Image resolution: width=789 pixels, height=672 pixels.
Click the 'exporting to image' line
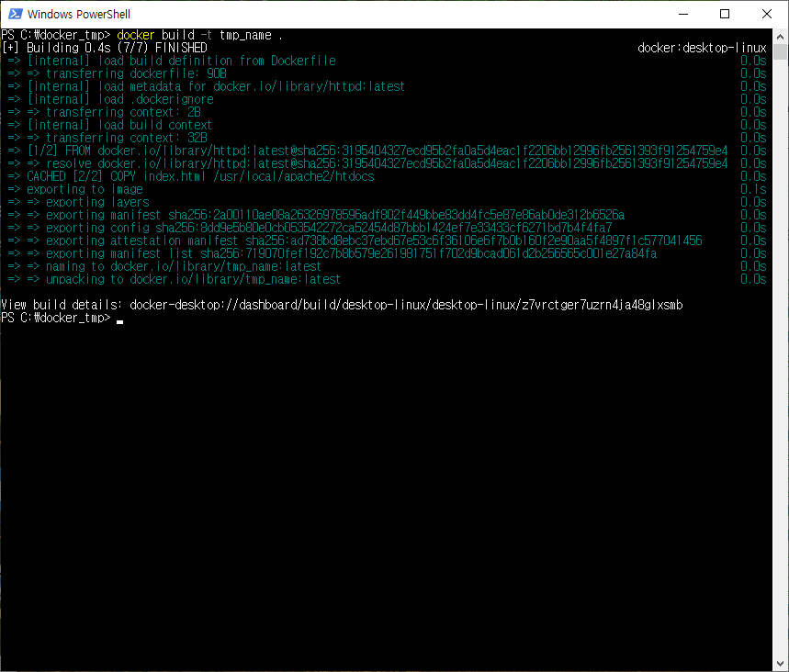(75, 190)
